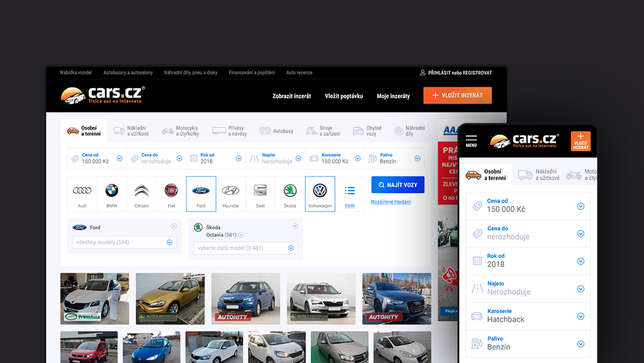Image resolution: width=644 pixels, height=363 pixels.
Task: Open the Další brands list icon
Action: point(350,191)
